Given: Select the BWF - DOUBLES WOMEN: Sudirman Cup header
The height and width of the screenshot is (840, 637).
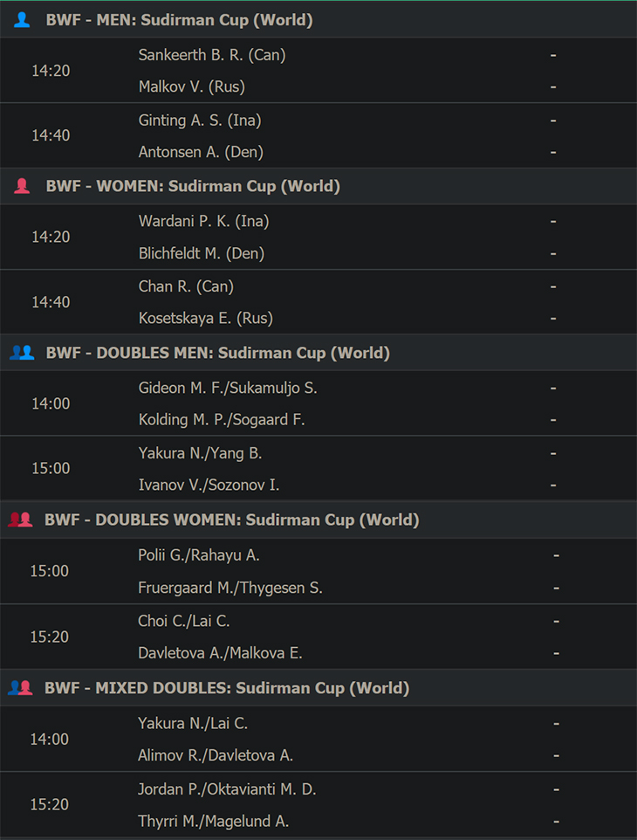Looking at the screenshot, I should (318, 520).
